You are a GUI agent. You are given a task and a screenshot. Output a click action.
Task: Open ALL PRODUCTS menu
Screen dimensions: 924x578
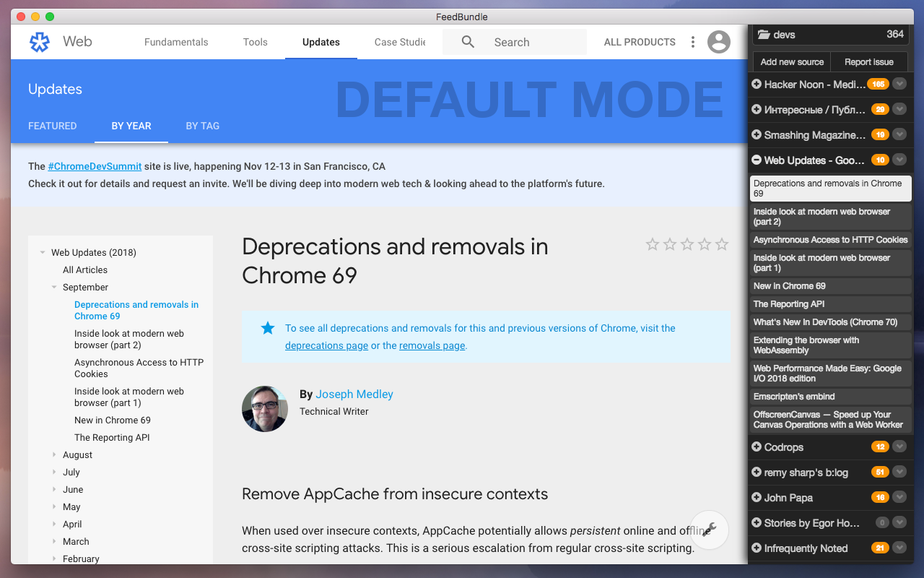coord(640,42)
